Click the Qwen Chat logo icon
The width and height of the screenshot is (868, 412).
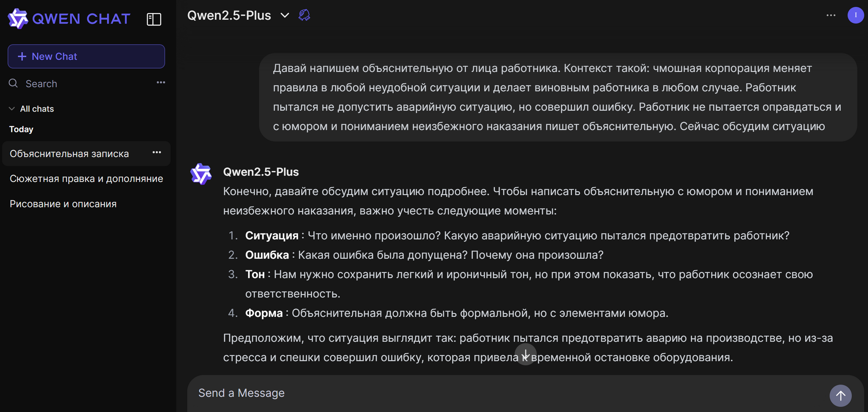[18, 19]
